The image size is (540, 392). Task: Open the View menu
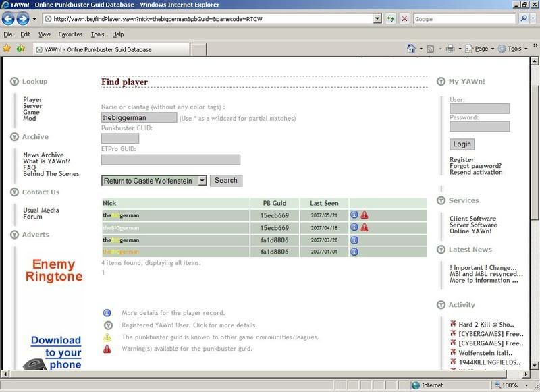(x=45, y=34)
